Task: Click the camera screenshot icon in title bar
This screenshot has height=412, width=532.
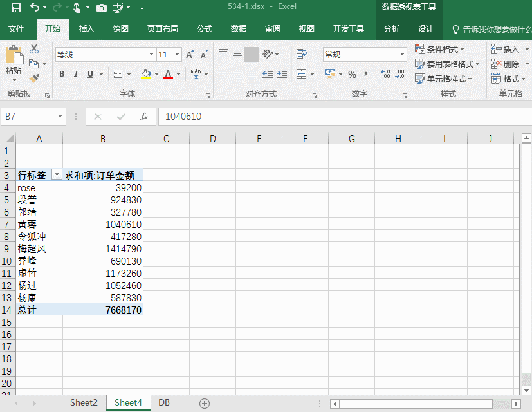Action: [x=101, y=8]
